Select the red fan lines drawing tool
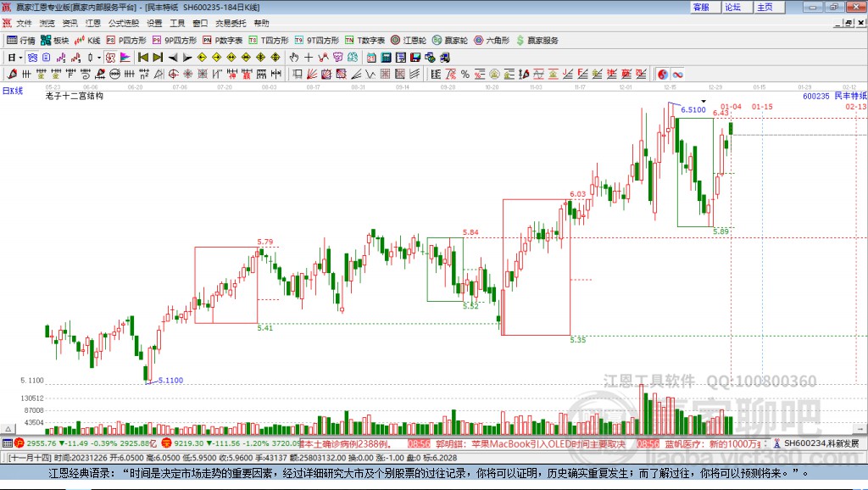This screenshot has width=868, height=490. 312,74
